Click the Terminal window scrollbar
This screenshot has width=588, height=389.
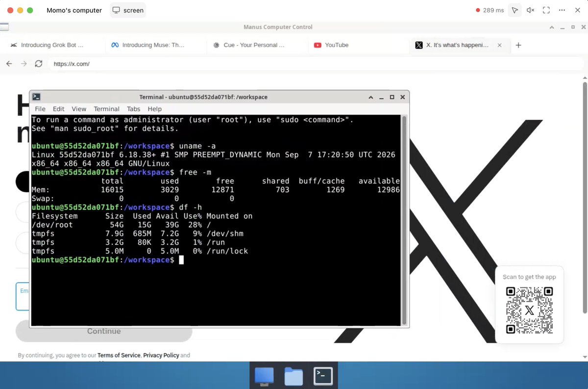click(404, 220)
